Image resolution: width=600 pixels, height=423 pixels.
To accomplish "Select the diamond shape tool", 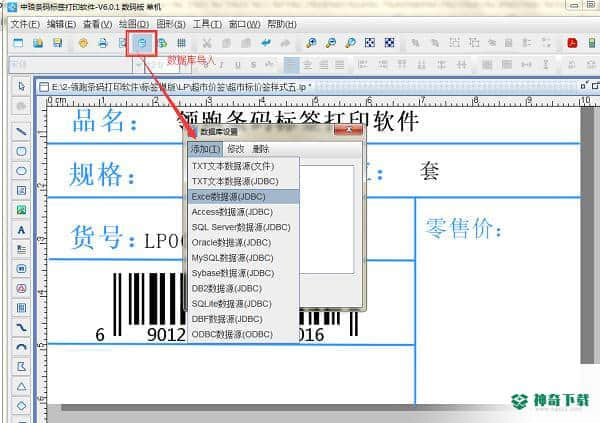I will (21, 405).
